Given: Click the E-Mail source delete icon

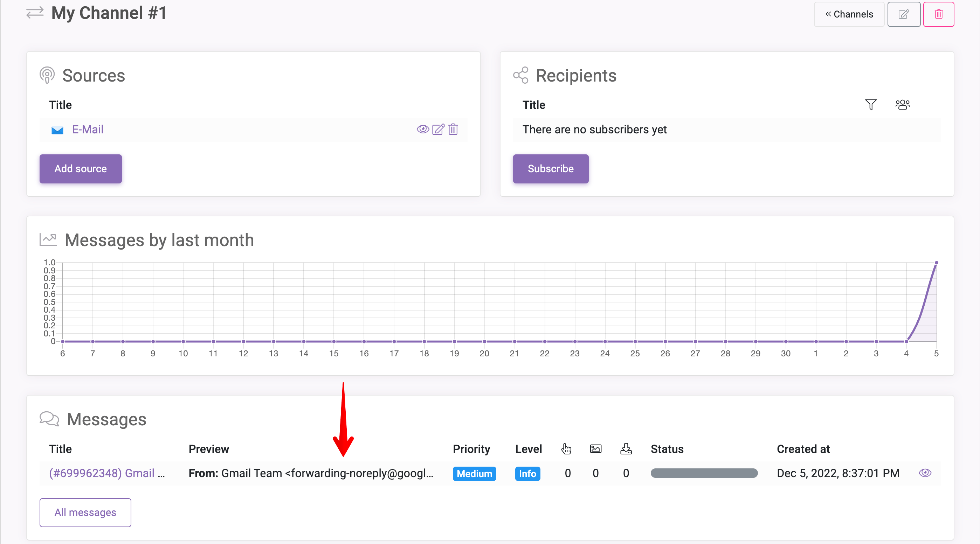Looking at the screenshot, I should pyautogui.click(x=453, y=129).
